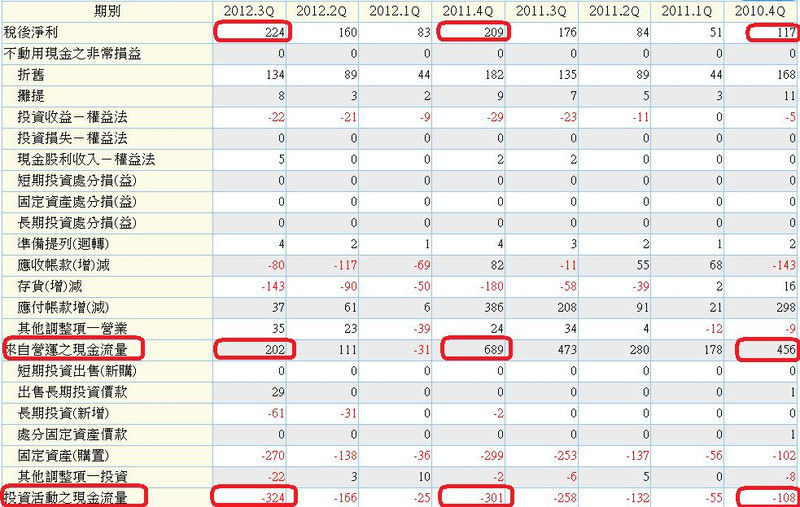This screenshot has height=507, width=800.
Task: Click the 出售長期投資價款 row label
Action: point(72,392)
